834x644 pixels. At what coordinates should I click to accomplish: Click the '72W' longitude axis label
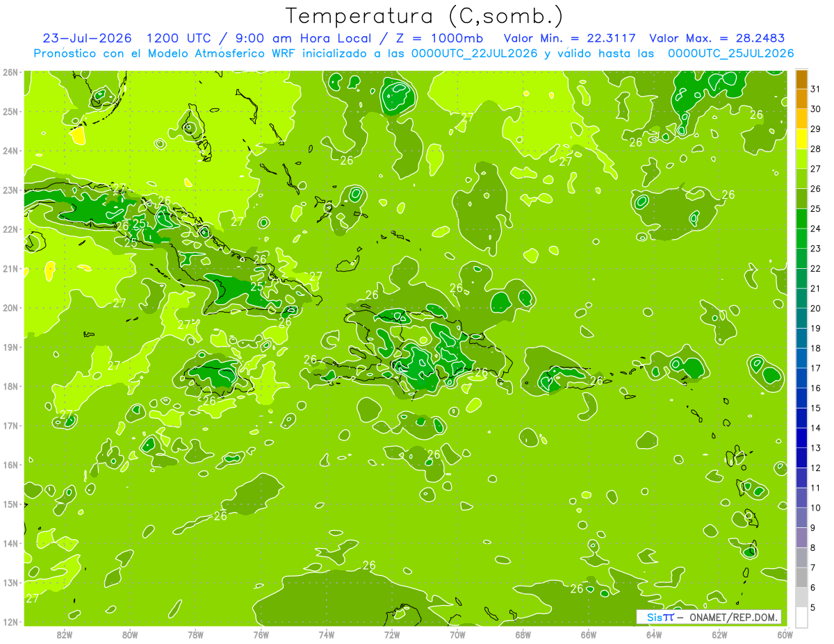coord(392,634)
